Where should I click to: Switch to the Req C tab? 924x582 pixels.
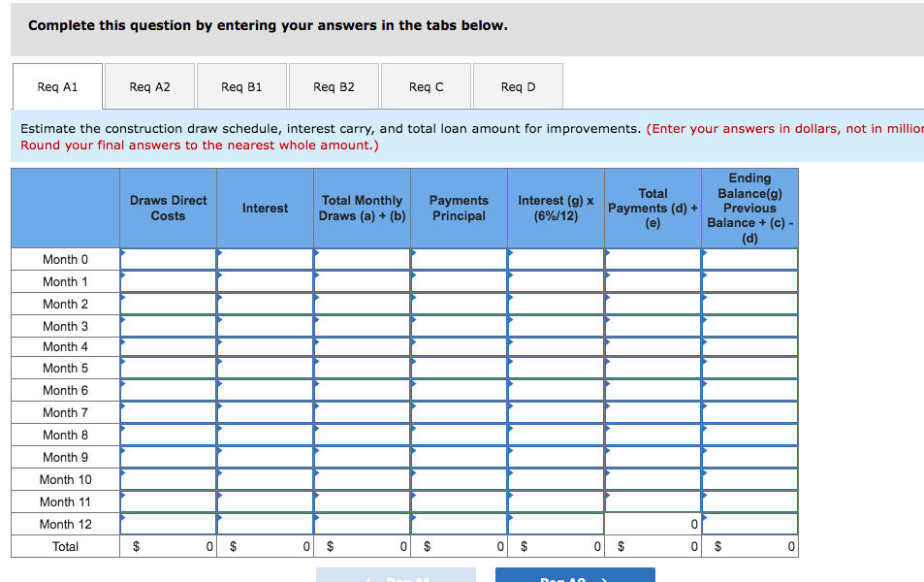(426, 85)
